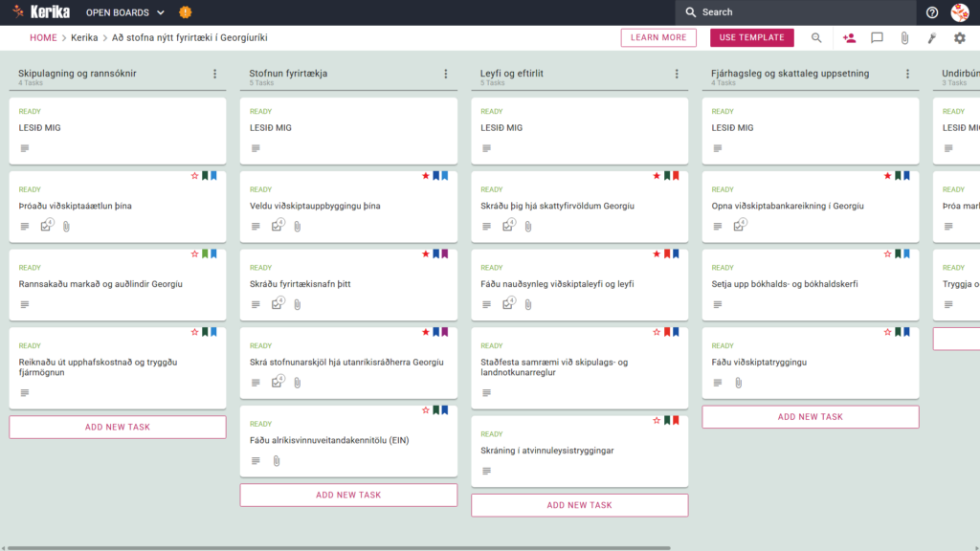The width and height of the screenshot is (980, 551).
Task: Click attachment icon on Fáðu viðskiptatryggingu card
Action: click(x=738, y=383)
